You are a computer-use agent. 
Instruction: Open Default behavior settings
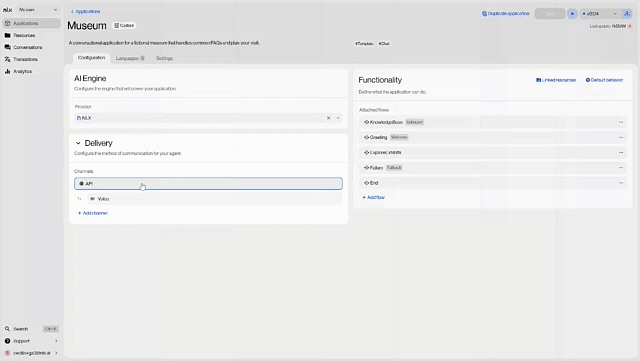pyautogui.click(x=604, y=80)
